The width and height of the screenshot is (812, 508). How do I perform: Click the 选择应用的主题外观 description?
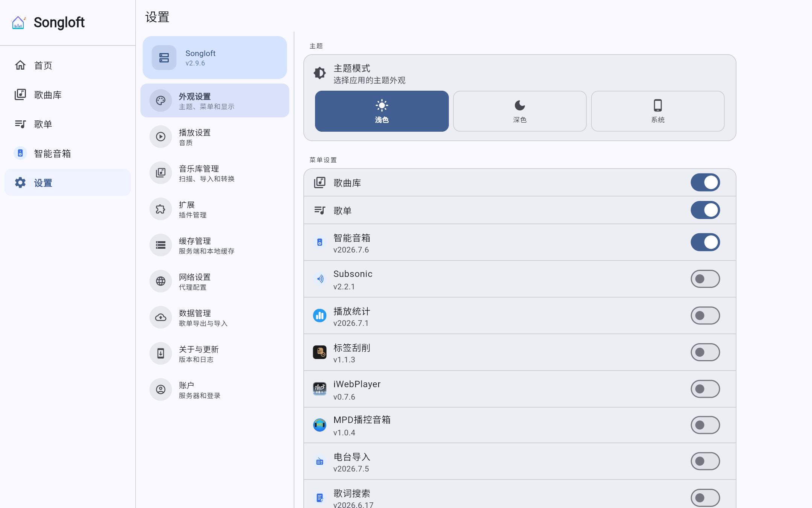(x=369, y=80)
